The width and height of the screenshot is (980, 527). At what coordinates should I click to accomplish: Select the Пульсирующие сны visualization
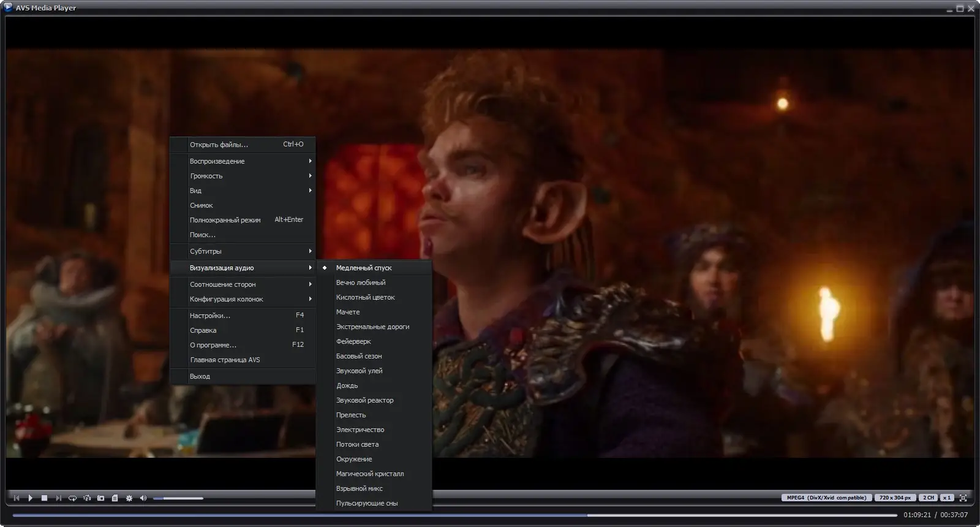[x=374, y=503]
